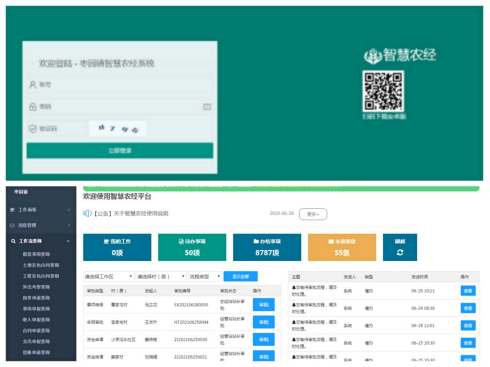The width and height of the screenshot is (490, 367).
Task: Focus the 验证码 captcha input field
Action: pos(57,129)
